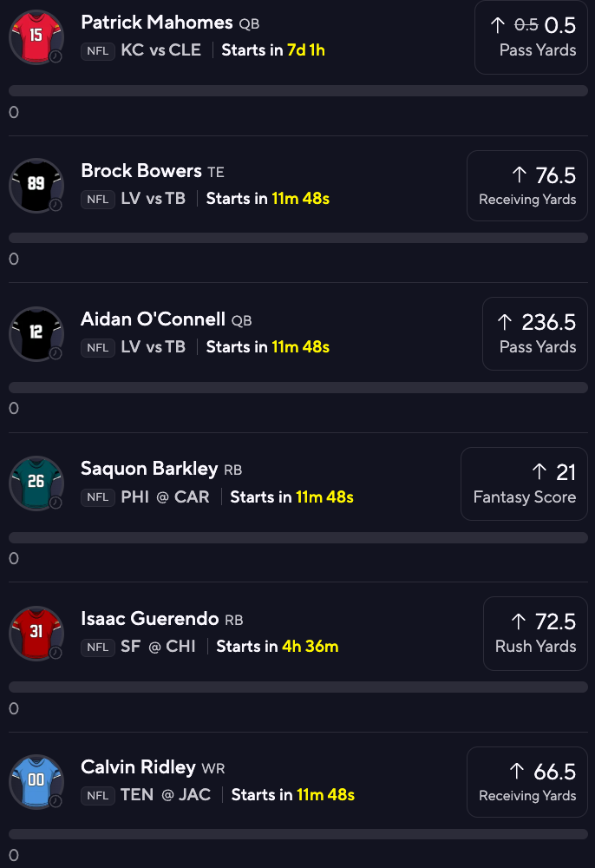Click NFL tag beside SF @ CHI

(x=98, y=648)
